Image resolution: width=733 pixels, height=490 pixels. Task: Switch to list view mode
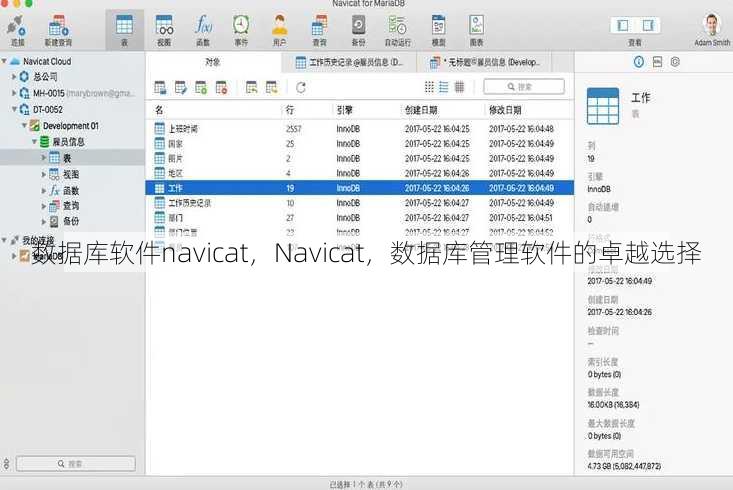pyautogui.click(x=444, y=87)
